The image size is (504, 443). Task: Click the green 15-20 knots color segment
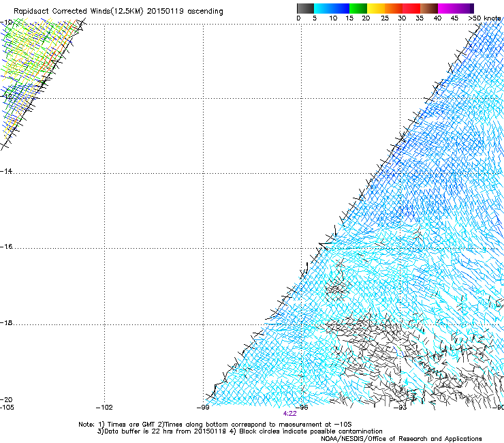coord(358,8)
